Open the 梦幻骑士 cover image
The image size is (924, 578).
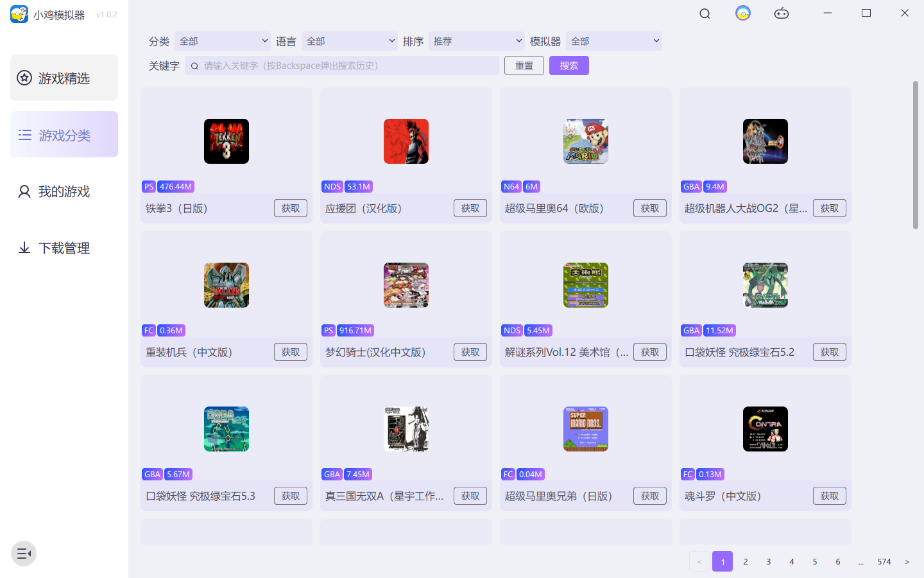406,285
